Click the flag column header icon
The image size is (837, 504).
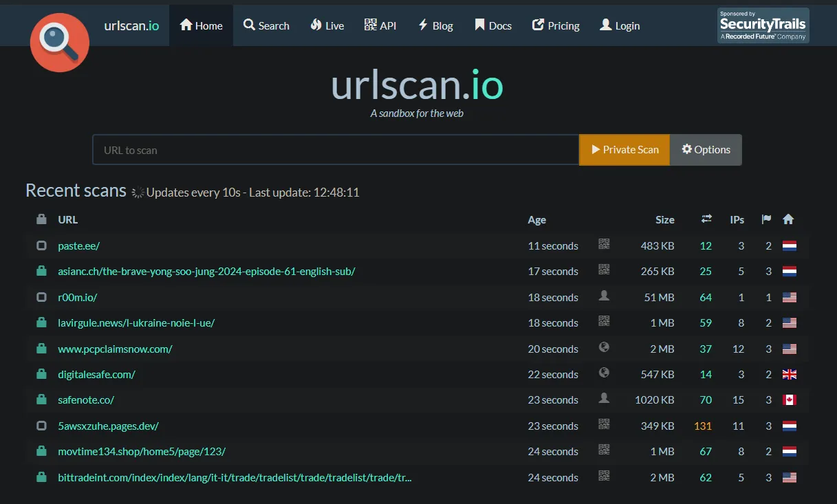point(766,219)
